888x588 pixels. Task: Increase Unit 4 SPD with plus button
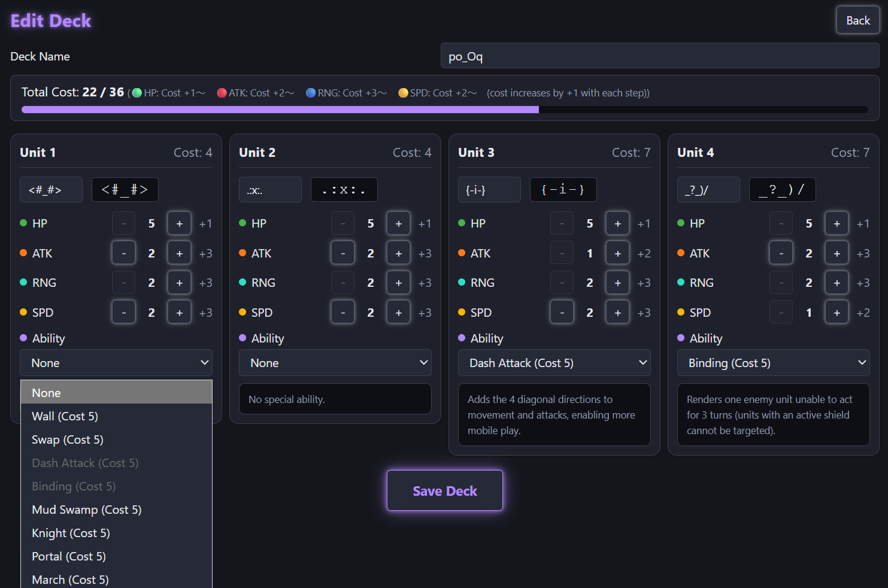pyautogui.click(x=837, y=313)
